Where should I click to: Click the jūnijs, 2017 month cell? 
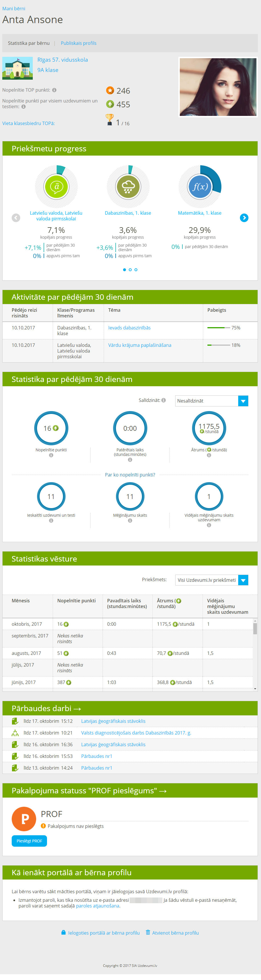[27, 682]
